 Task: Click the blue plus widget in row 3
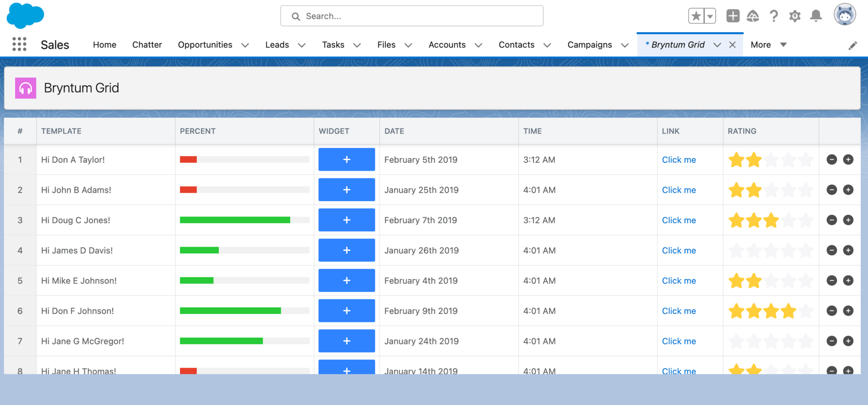tap(347, 220)
